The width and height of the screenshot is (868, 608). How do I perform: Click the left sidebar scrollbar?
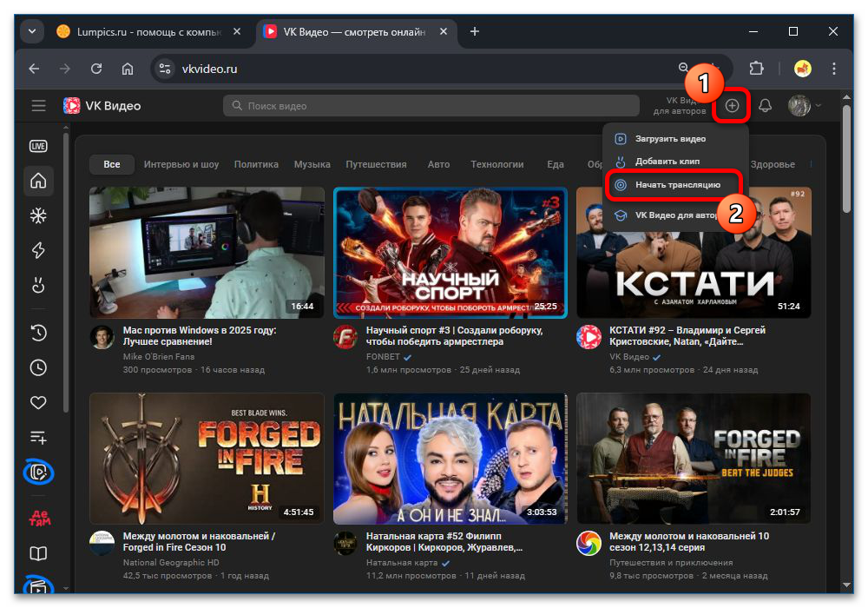tap(67, 271)
